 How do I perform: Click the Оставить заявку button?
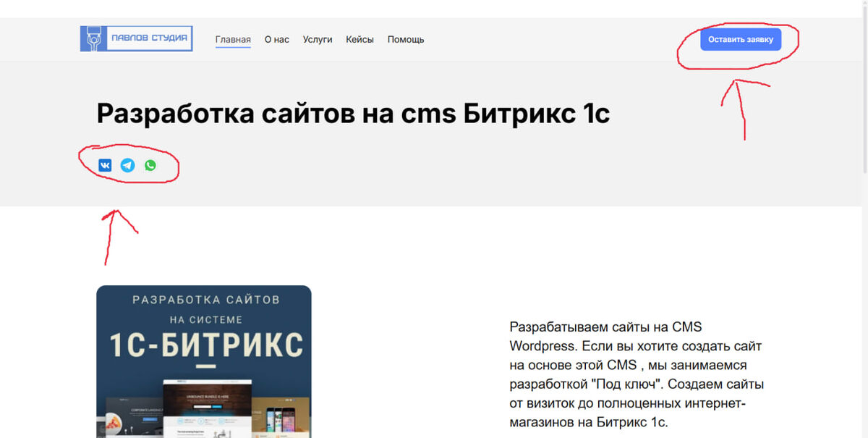pos(741,39)
